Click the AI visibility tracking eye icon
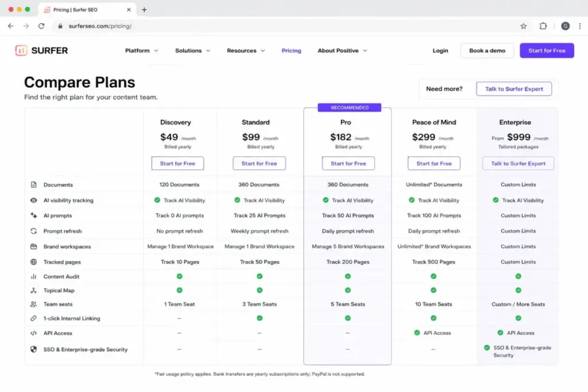 tap(34, 200)
